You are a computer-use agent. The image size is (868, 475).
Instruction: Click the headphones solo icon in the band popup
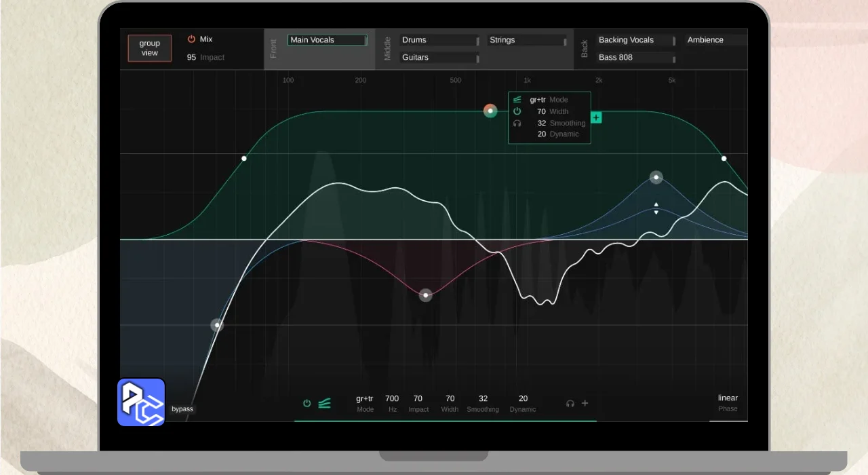pyautogui.click(x=517, y=123)
